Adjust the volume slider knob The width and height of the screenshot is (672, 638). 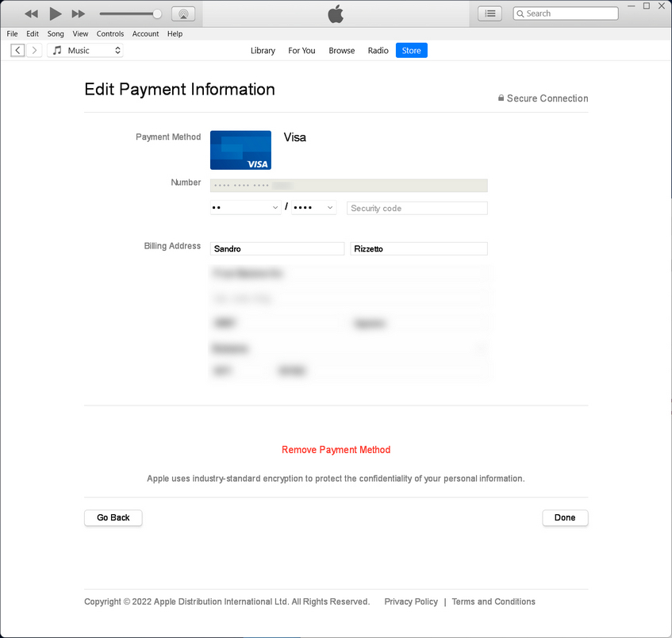[x=157, y=13]
